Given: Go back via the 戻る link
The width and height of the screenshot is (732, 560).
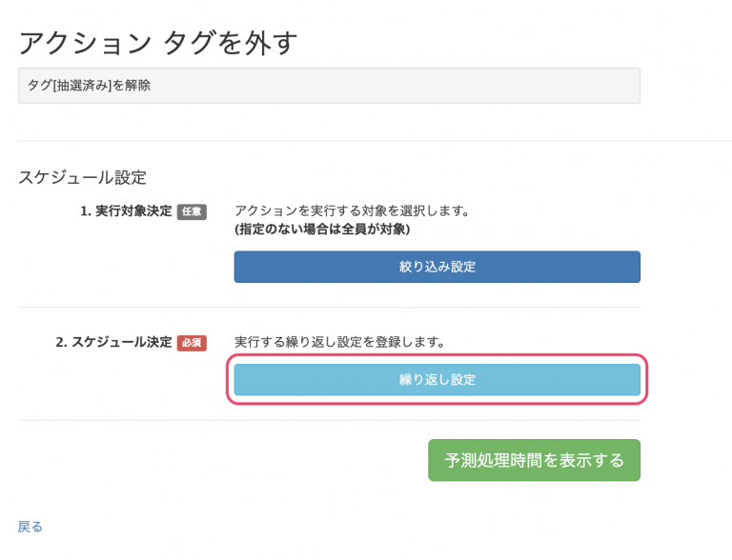Looking at the screenshot, I should coord(30,527).
